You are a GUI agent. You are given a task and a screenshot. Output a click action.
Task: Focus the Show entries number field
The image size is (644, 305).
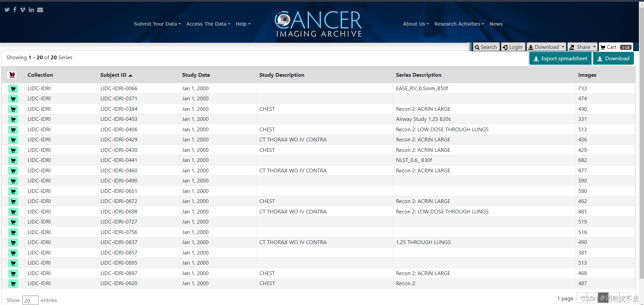pyautogui.click(x=31, y=300)
